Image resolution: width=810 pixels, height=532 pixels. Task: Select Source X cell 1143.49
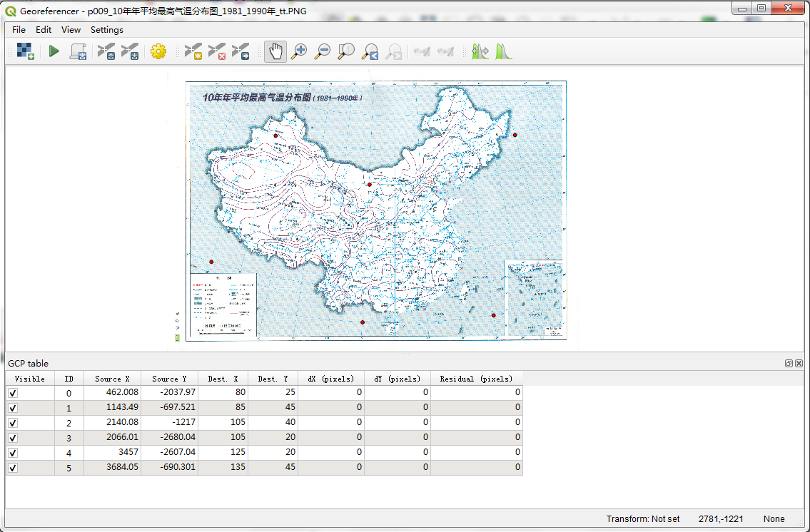112,408
